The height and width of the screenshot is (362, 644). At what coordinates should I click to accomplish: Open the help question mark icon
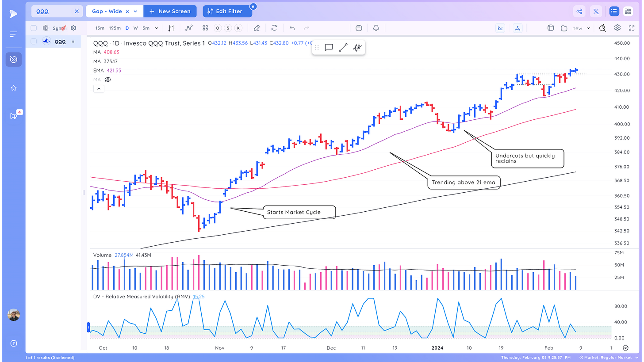point(13,343)
